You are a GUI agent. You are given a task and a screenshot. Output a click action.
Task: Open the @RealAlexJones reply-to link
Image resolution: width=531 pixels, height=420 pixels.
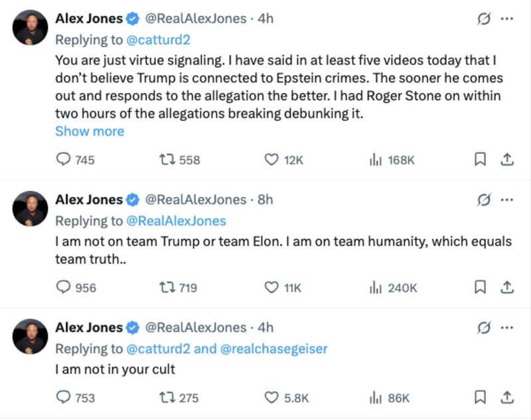tap(176, 221)
